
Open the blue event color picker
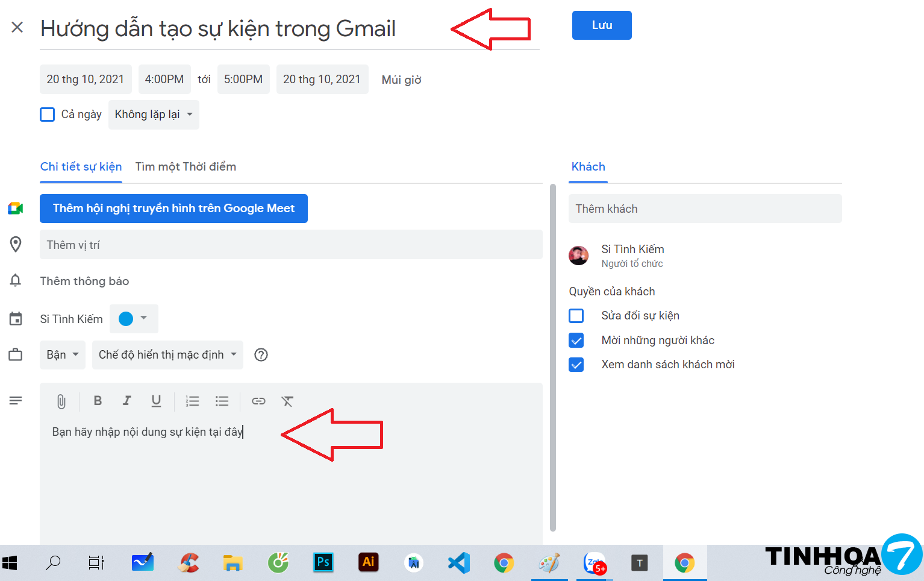tap(134, 319)
